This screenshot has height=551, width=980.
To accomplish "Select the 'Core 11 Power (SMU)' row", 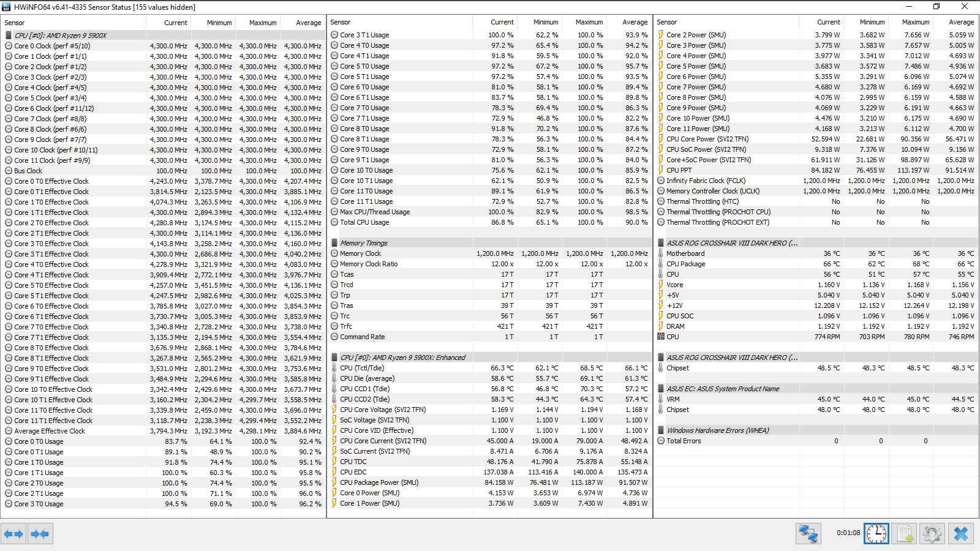I will click(816, 129).
